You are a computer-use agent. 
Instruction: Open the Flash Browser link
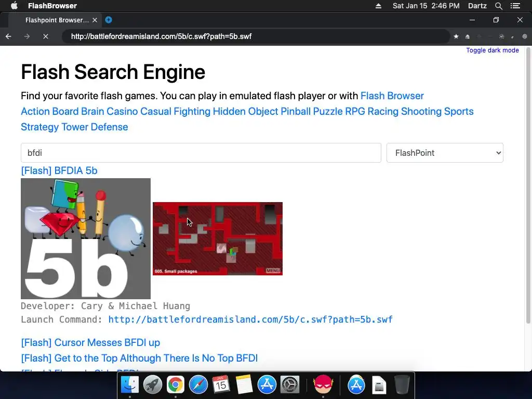click(x=392, y=96)
